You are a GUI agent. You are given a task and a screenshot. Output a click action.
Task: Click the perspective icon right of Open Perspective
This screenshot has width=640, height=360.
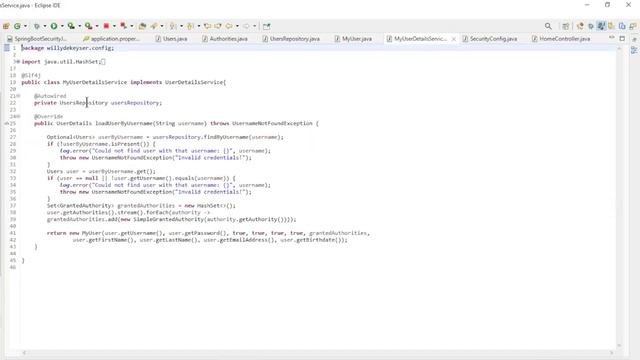tap(580, 26)
